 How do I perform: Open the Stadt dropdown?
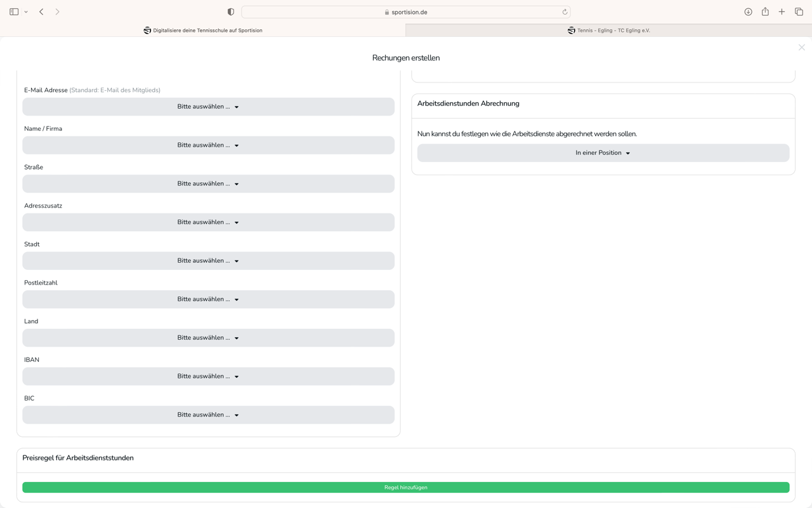[208, 261]
